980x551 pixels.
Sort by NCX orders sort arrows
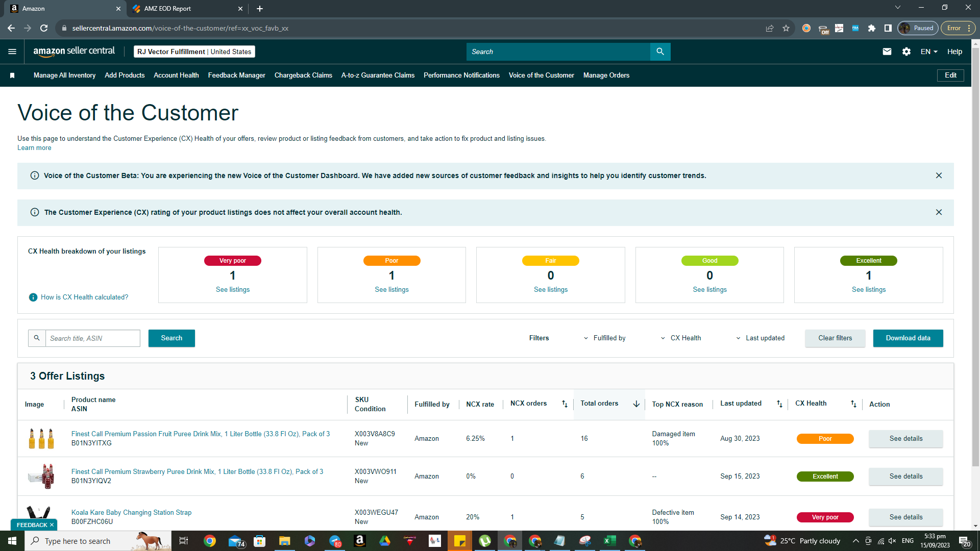(x=565, y=404)
